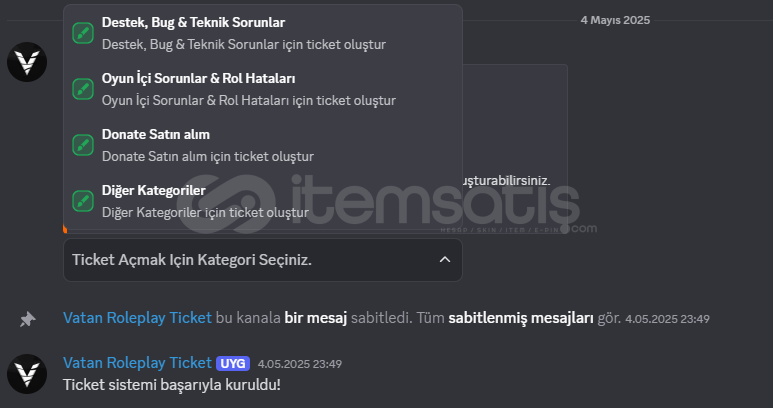Click green pencil icon beside Oyun İçi Sorunlar

click(x=83, y=89)
